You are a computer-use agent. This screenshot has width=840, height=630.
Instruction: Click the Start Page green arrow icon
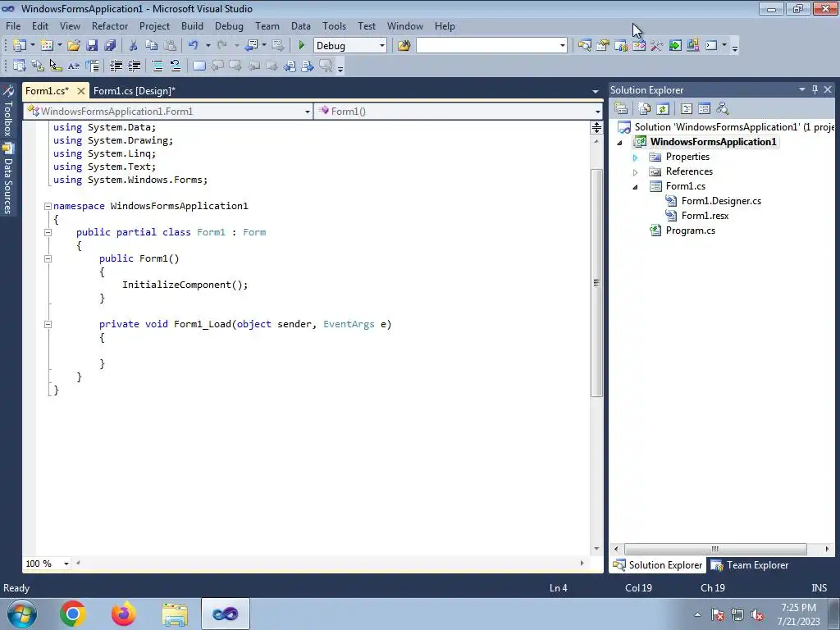[x=675, y=46]
